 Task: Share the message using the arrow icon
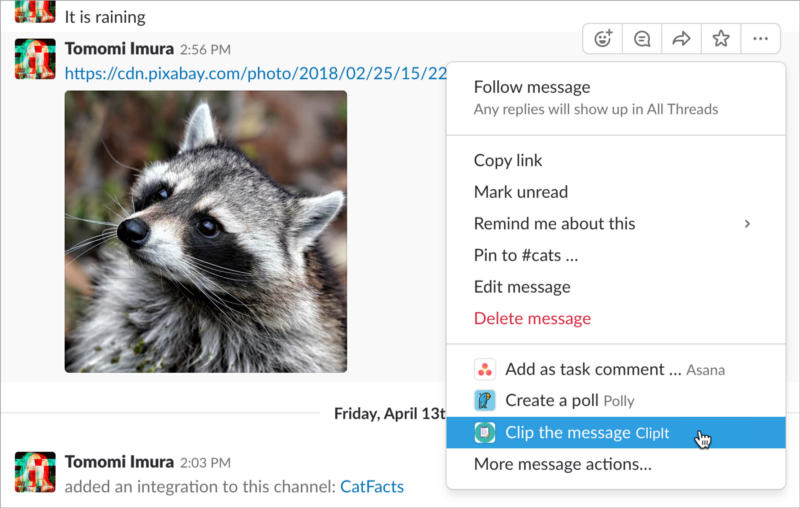click(x=682, y=39)
